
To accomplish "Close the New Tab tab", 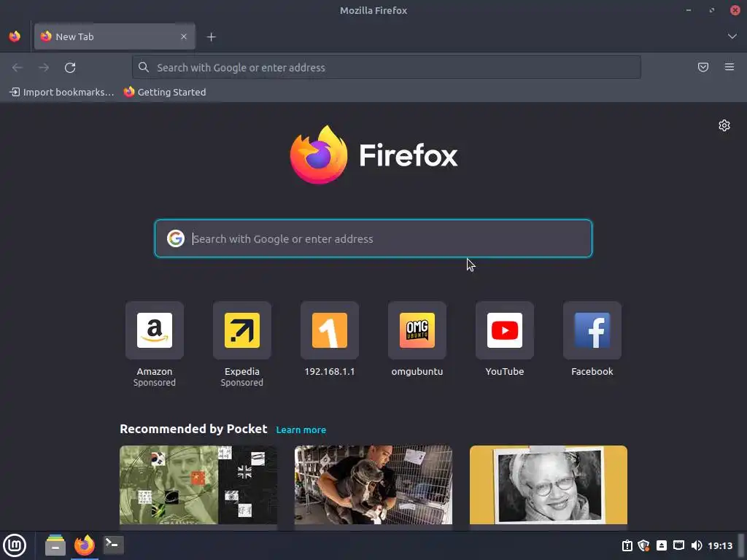I will (x=183, y=36).
